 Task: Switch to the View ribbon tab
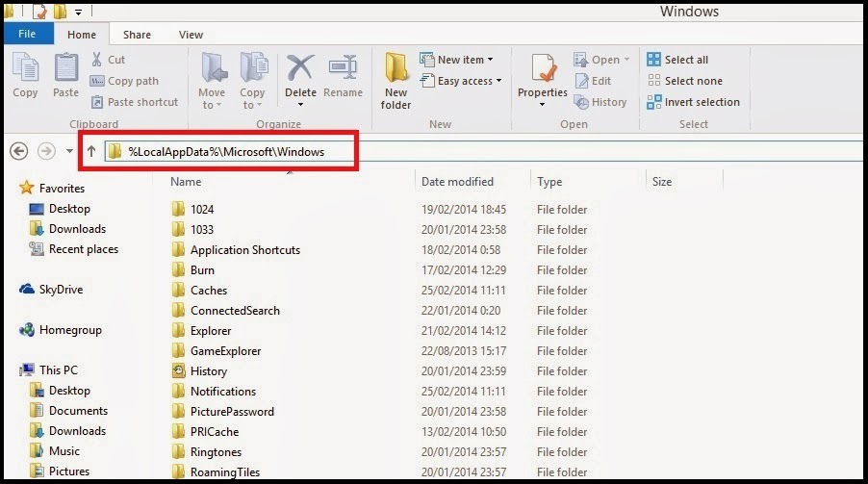pyautogui.click(x=191, y=35)
